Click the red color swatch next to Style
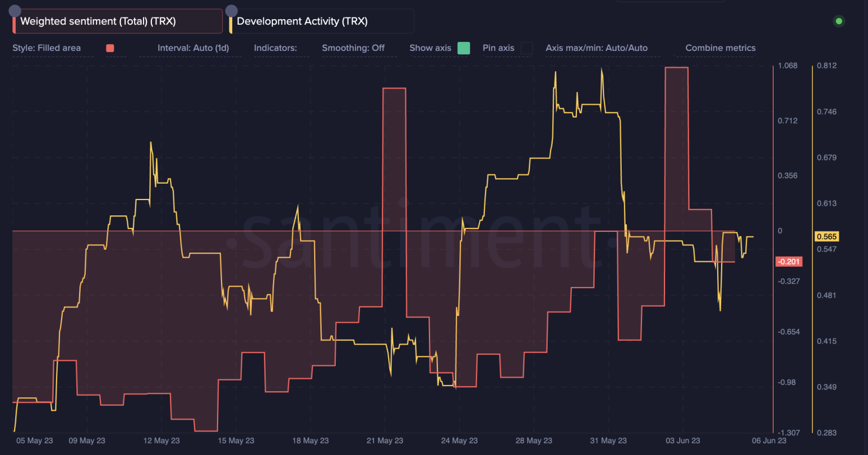This screenshot has width=868, height=455. click(110, 48)
